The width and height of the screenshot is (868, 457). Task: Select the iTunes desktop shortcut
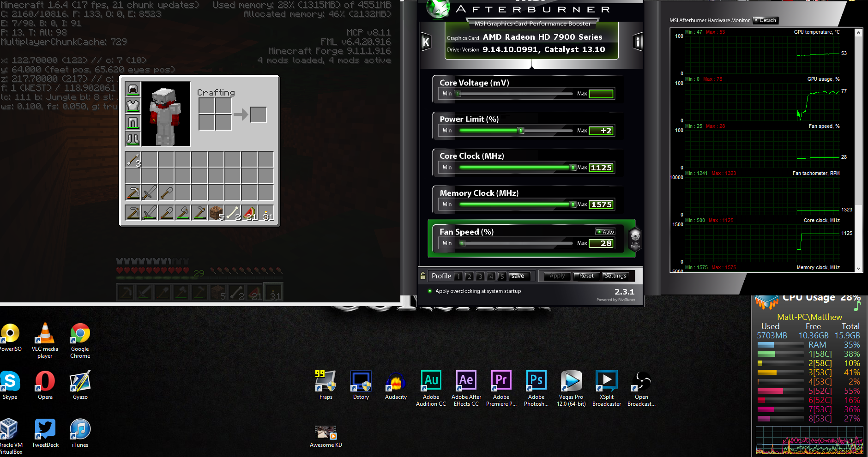coord(80,433)
